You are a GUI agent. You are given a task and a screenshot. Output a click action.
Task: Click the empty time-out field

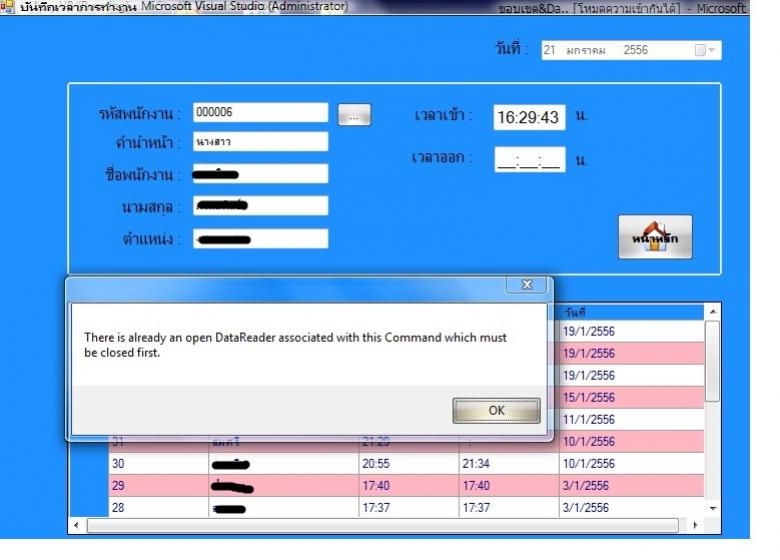click(530, 160)
